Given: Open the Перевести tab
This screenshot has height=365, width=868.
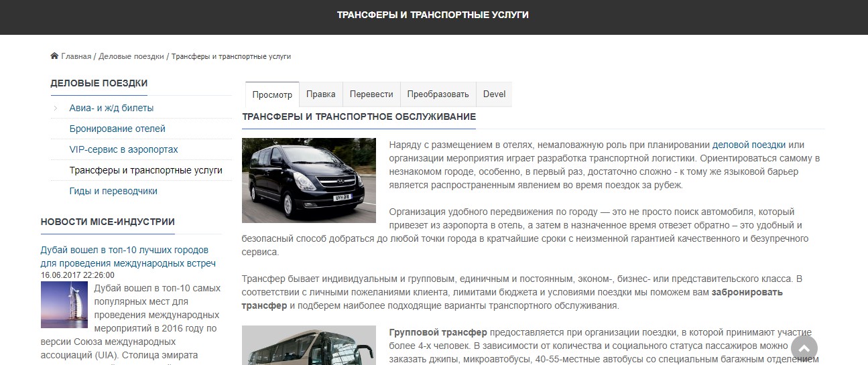Looking at the screenshot, I should tap(371, 94).
